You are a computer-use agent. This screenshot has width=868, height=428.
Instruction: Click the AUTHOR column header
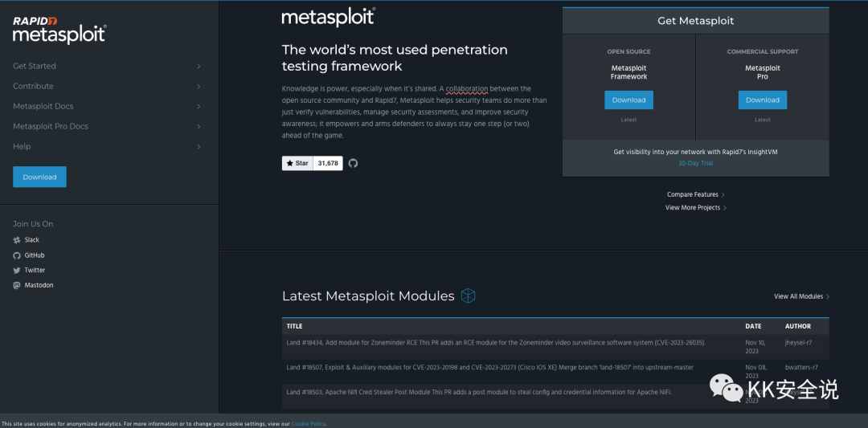(x=798, y=326)
